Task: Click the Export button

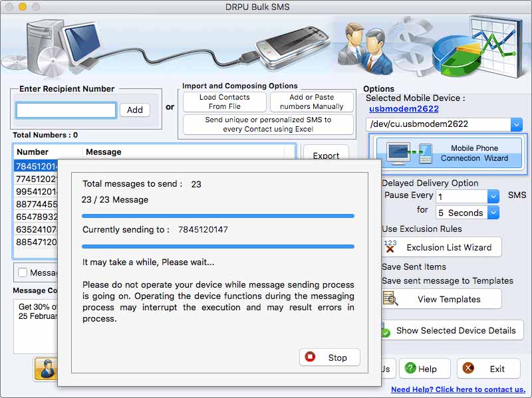Action: tap(326, 155)
